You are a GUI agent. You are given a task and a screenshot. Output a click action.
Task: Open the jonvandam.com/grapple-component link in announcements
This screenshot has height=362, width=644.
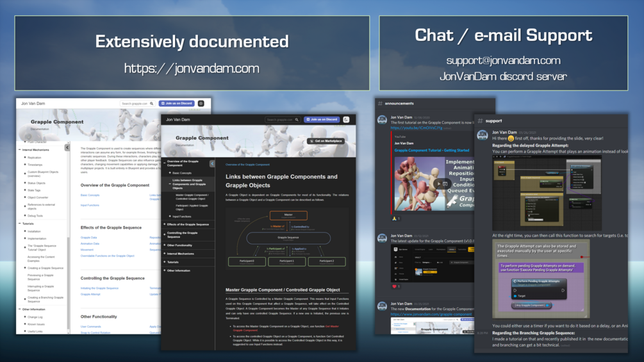(431, 315)
